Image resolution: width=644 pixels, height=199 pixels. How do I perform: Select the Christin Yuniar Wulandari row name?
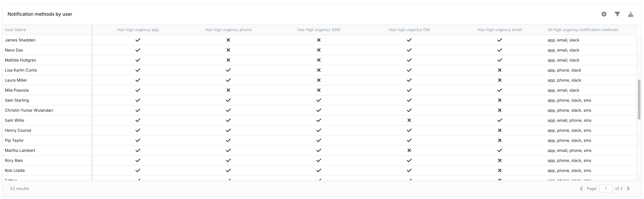point(29,110)
